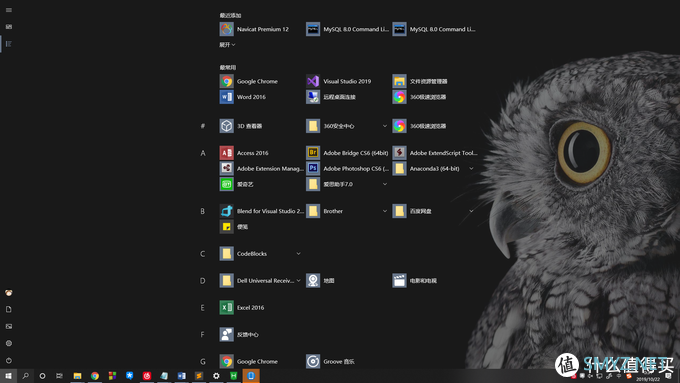Open 360极速浏览器 under the # section

420,126
